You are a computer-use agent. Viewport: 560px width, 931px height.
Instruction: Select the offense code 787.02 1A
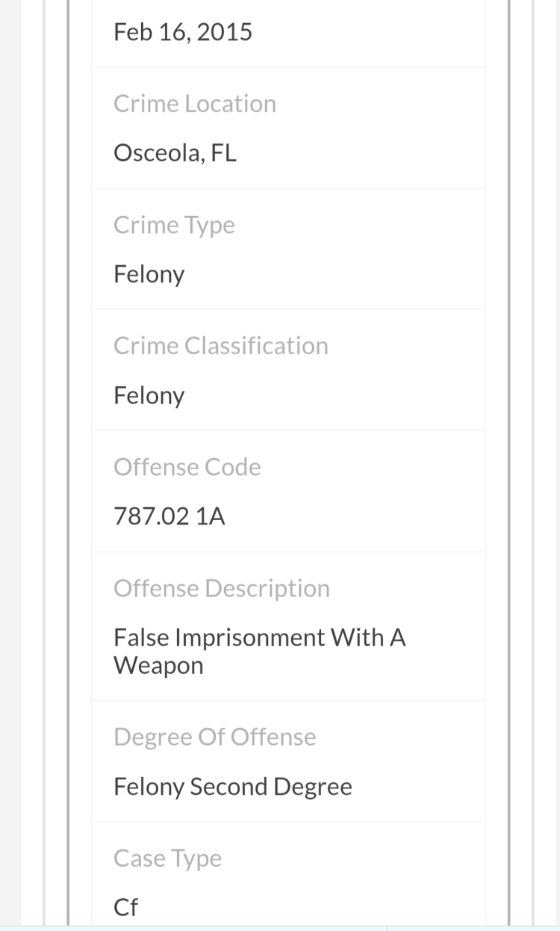(x=169, y=516)
